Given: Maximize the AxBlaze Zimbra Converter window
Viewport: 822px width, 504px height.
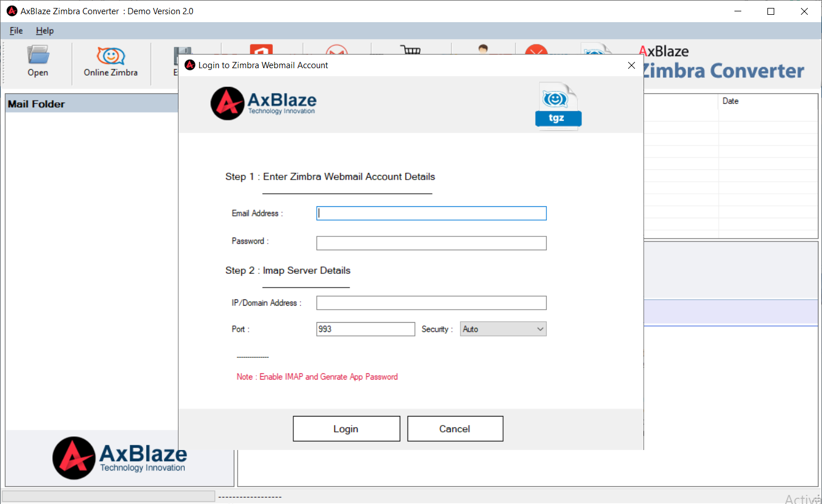Looking at the screenshot, I should [x=771, y=11].
